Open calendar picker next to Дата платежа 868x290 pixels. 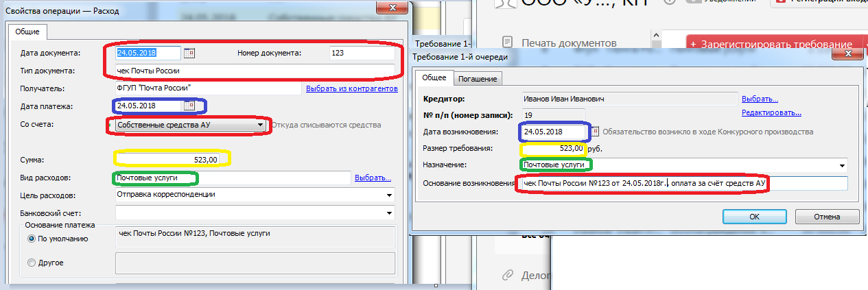pyautogui.click(x=190, y=106)
